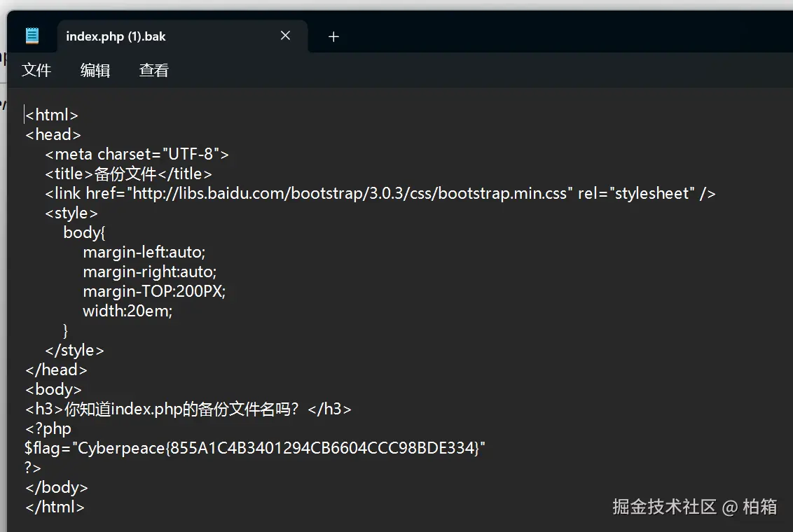Click the <?php opening tag
793x532 pixels.
coord(48,428)
